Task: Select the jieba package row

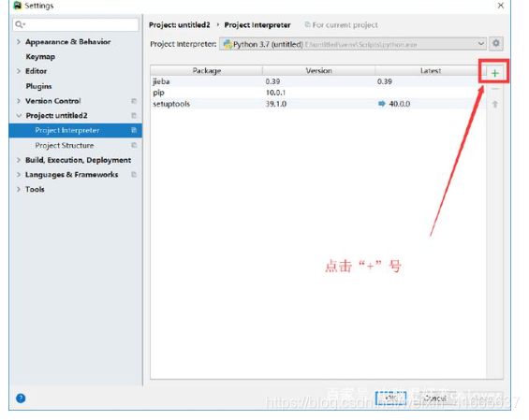Action: 318,81
